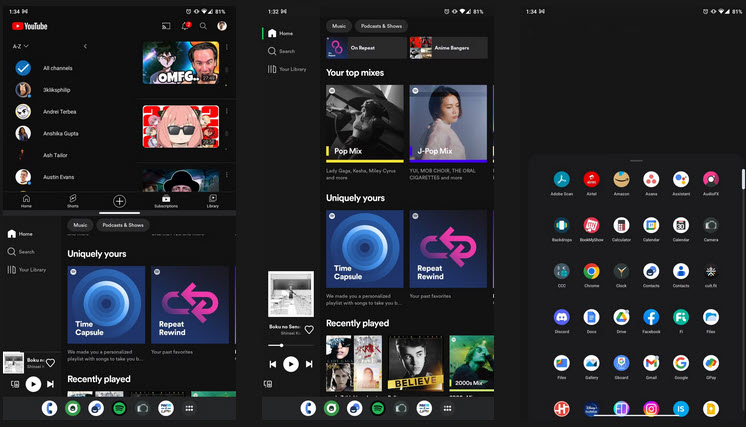The height and width of the screenshot is (427, 746).
Task: Open Asana from the app drawer
Action: (x=651, y=179)
